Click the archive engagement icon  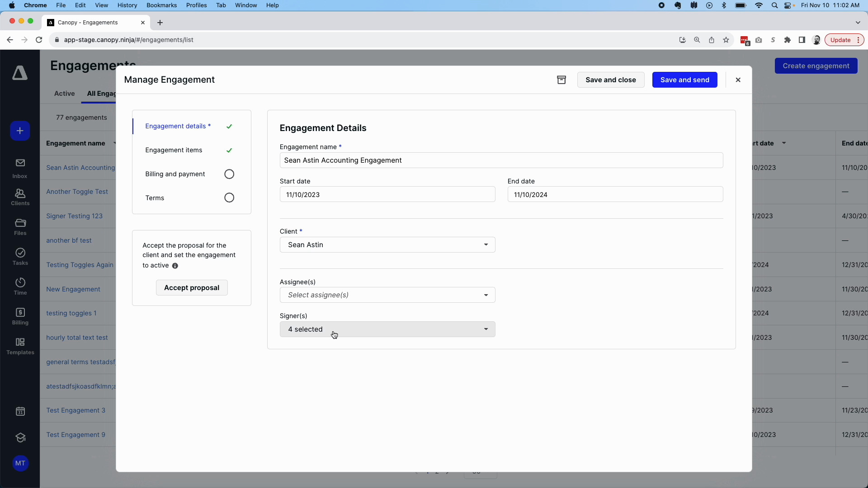(561, 80)
